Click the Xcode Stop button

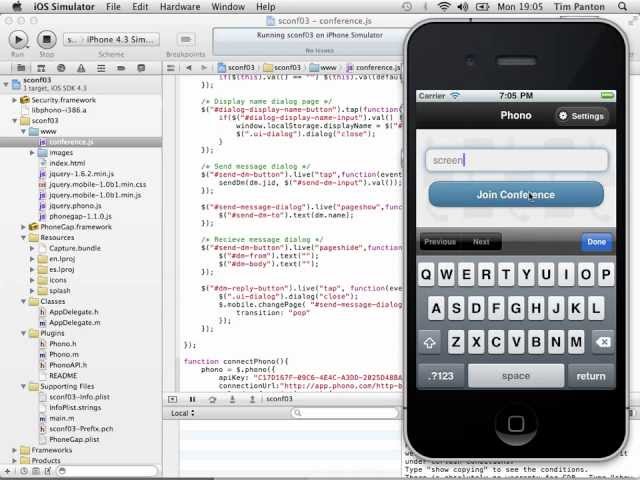(x=47, y=40)
